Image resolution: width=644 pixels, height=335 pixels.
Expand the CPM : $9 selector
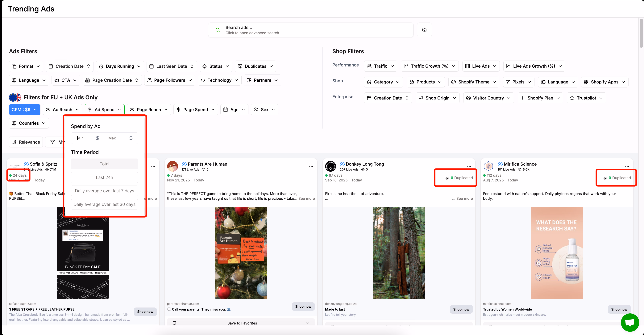pos(24,110)
